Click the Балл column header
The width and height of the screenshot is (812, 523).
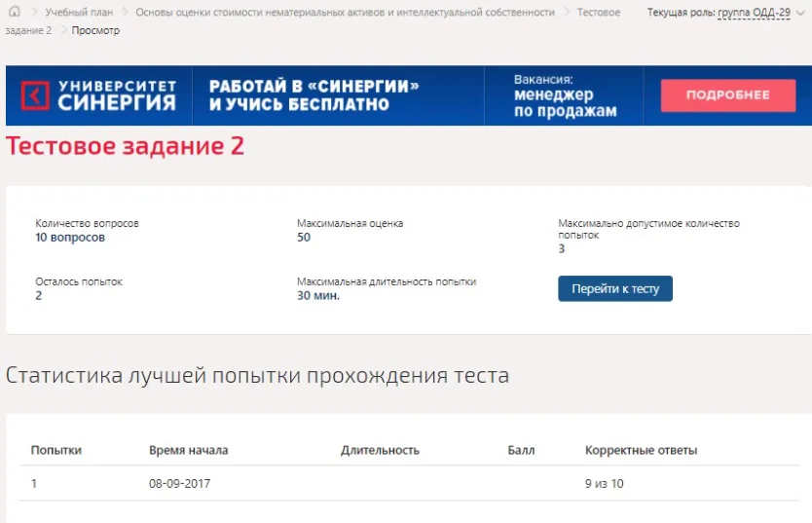point(521,450)
